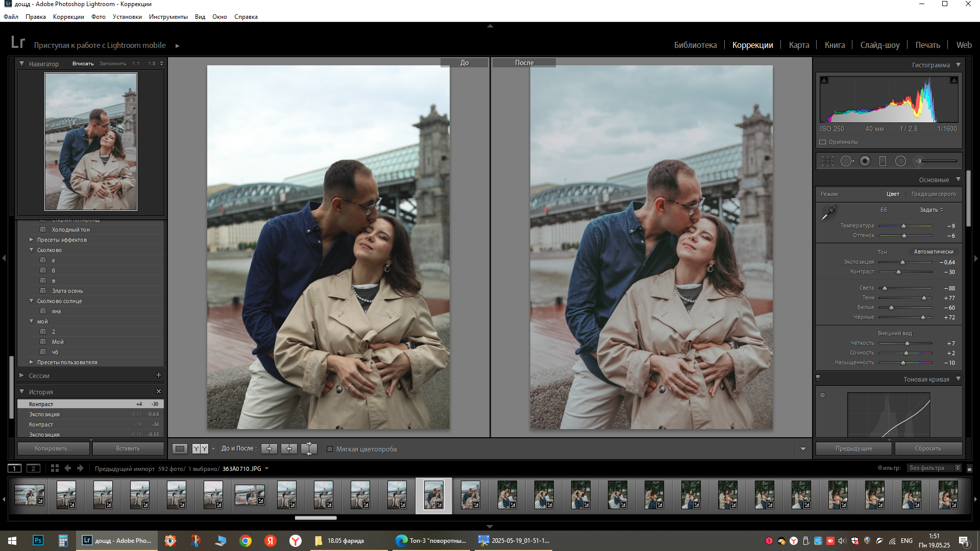Open the Фото menu

[x=98, y=17]
